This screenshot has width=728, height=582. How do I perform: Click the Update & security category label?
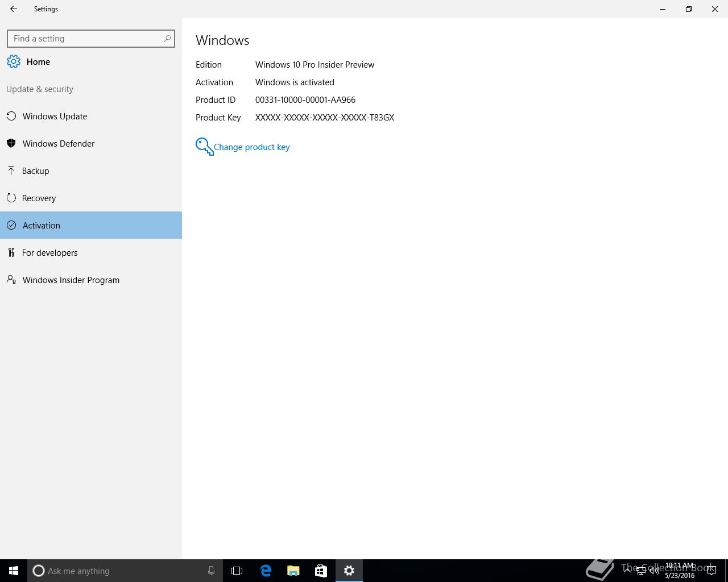[40, 89]
